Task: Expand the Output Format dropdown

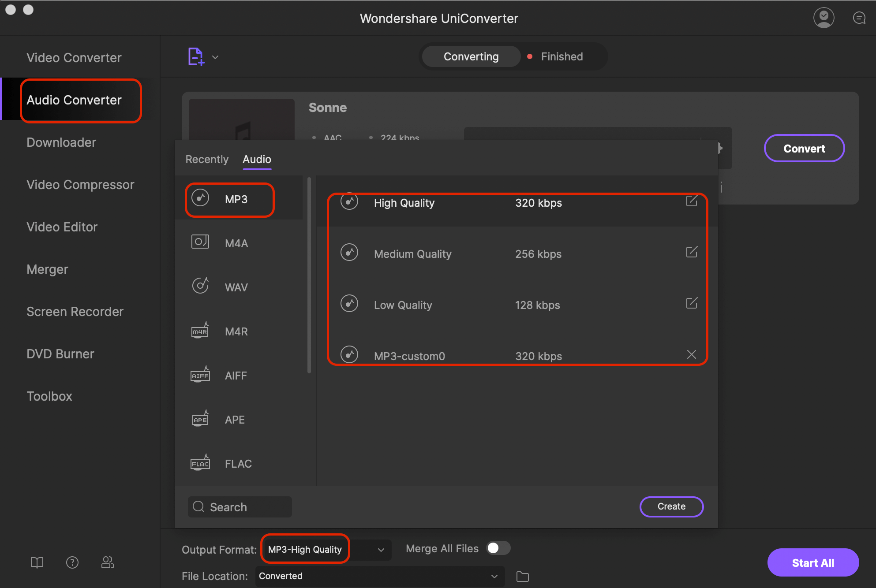Action: 381,549
